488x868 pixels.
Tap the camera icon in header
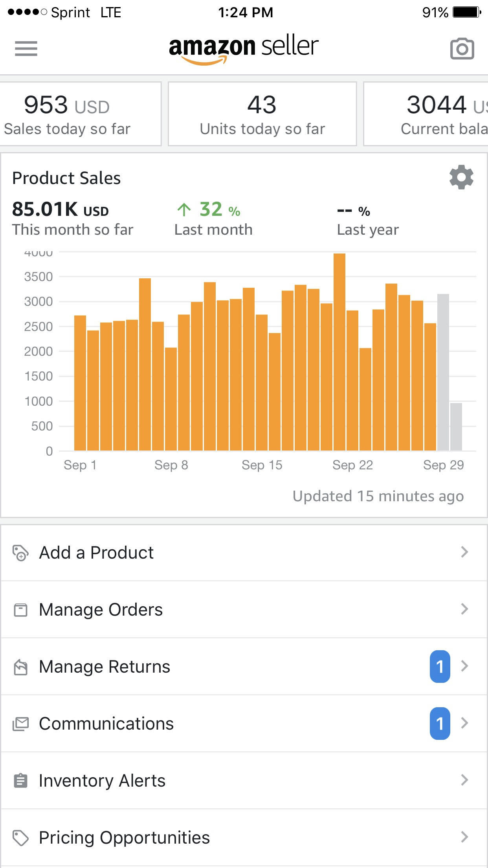click(462, 49)
